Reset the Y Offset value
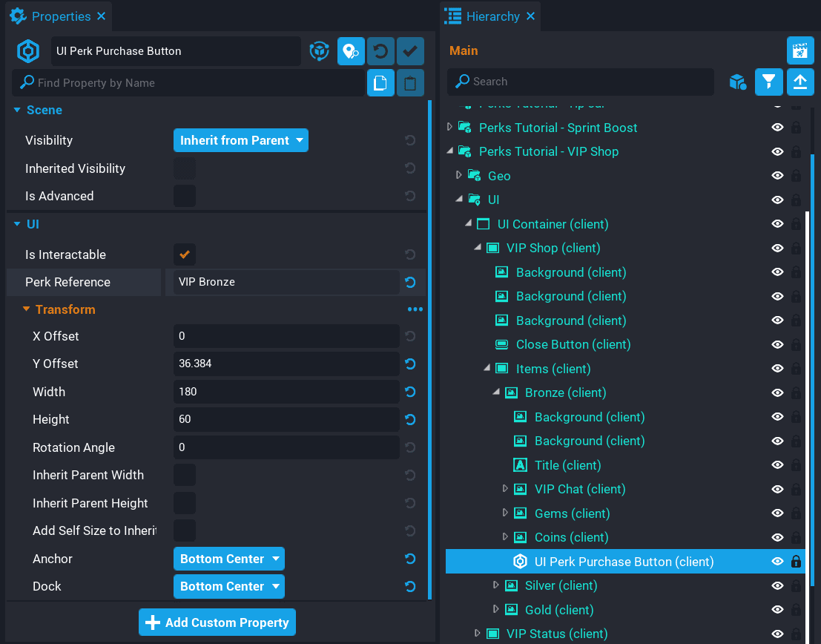The width and height of the screenshot is (821, 644). click(x=410, y=364)
